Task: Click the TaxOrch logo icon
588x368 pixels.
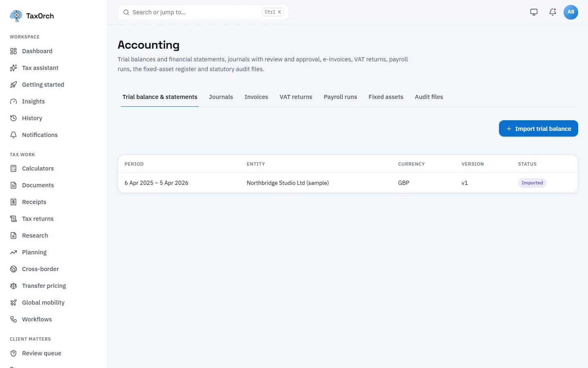Action: 16,16
